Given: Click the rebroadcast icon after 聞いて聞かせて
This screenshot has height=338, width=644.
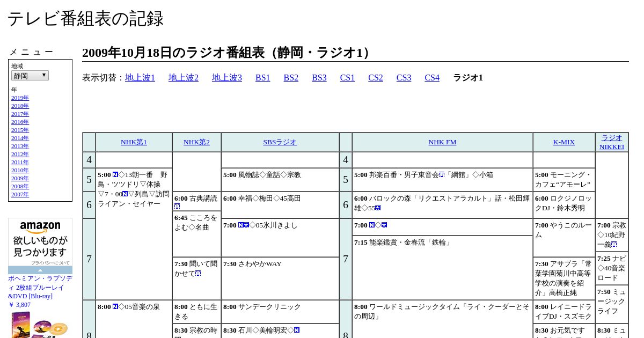Looking at the screenshot, I should tap(198, 274).
